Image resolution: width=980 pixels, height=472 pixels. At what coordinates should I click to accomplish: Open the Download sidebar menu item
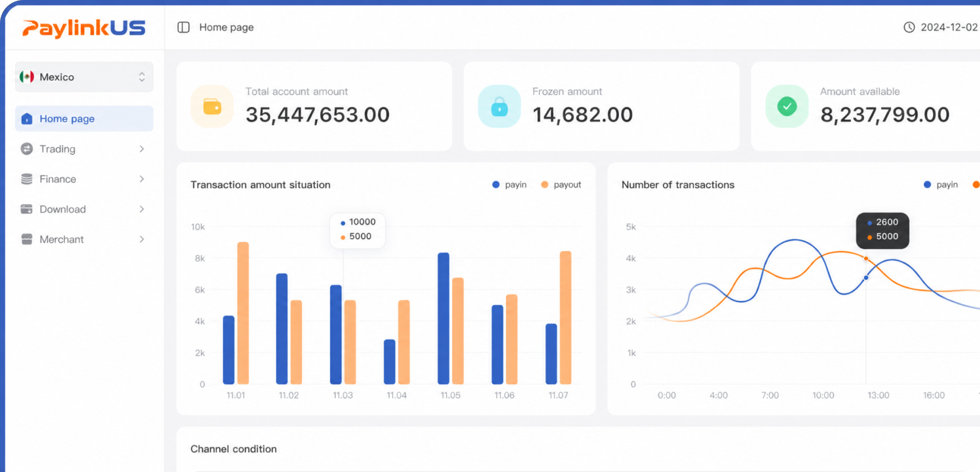coord(84,209)
